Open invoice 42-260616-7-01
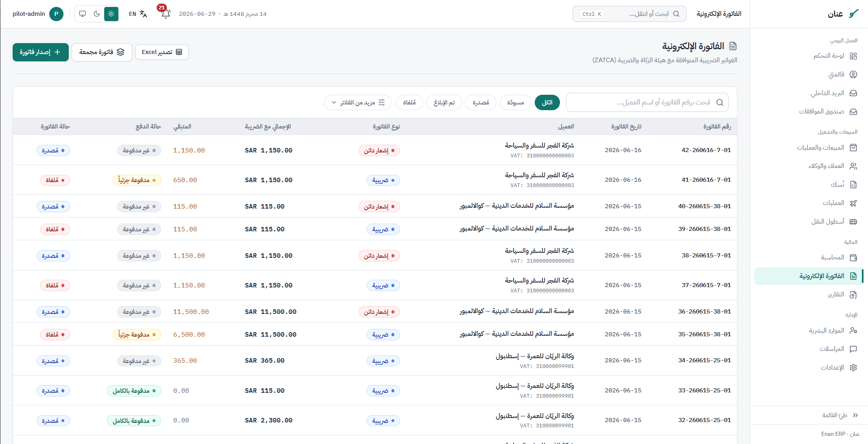Viewport: 868px width, 444px height. click(706, 150)
